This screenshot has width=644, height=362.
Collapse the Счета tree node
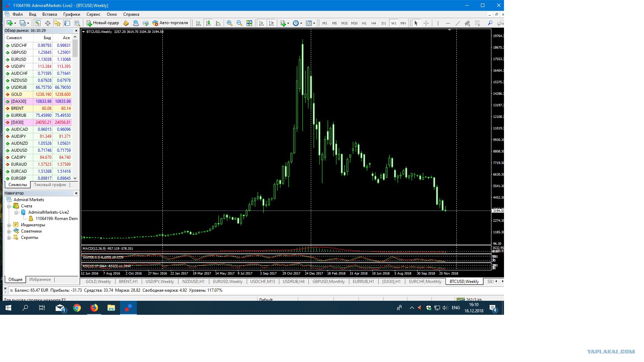coord(9,206)
